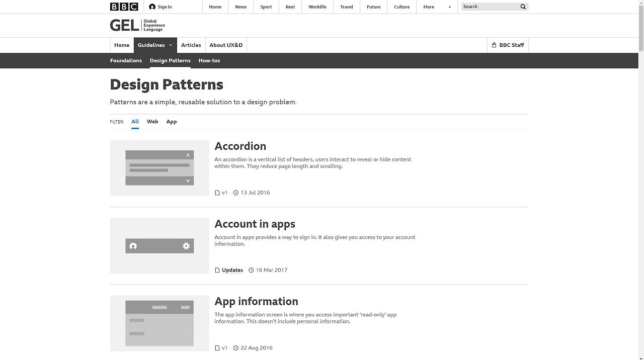The width and height of the screenshot is (644, 360).
Task: Select the Guidelines tab
Action: tap(155, 45)
